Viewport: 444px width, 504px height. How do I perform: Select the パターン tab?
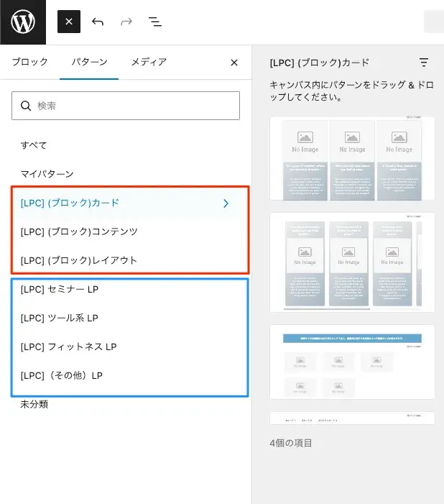click(x=89, y=63)
